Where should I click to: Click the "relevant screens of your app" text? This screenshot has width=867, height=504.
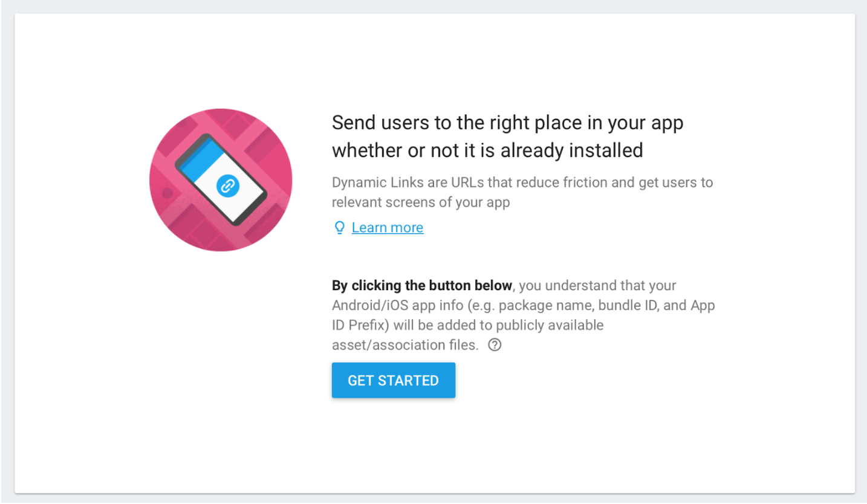point(421,202)
